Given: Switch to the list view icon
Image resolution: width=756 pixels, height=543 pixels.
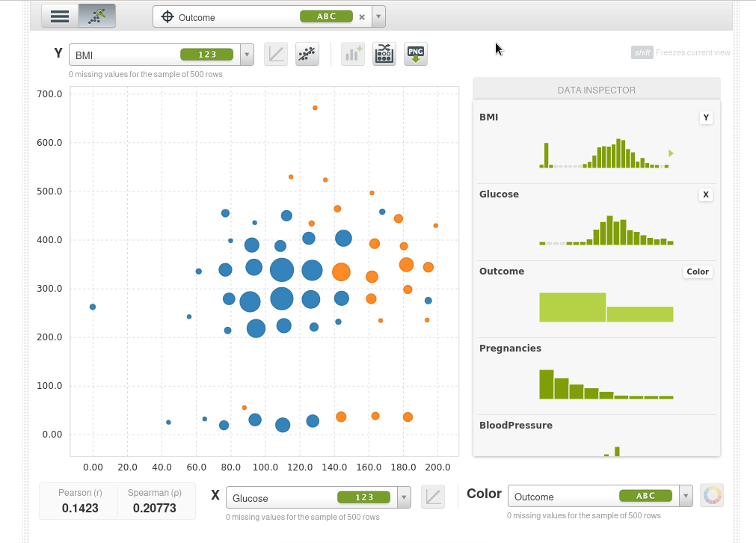Looking at the screenshot, I should tap(60, 16).
